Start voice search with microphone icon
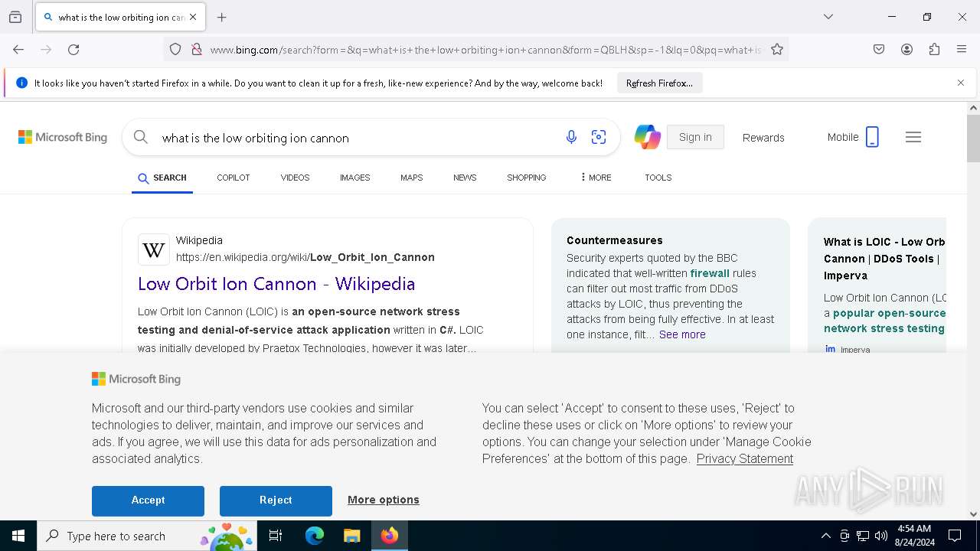 [571, 137]
